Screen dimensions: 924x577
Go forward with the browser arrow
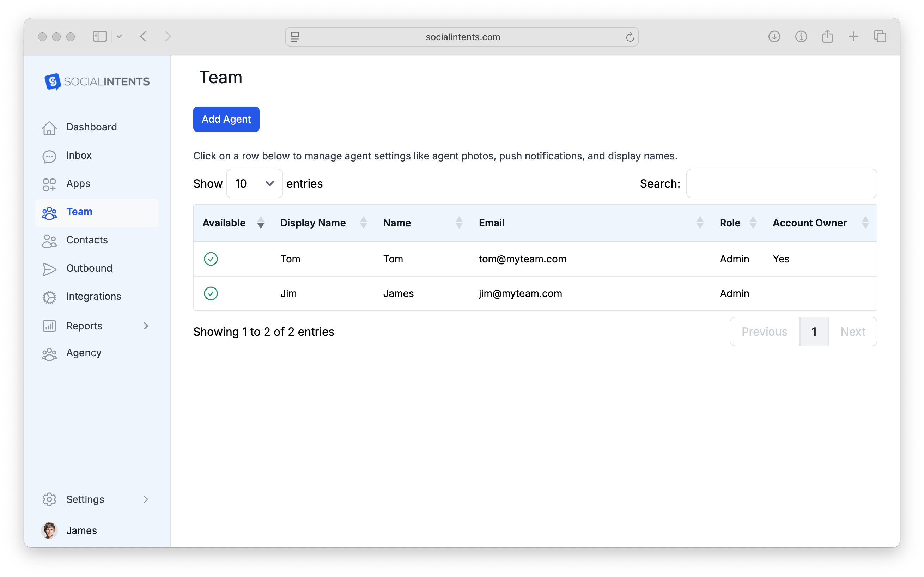pyautogui.click(x=168, y=37)
